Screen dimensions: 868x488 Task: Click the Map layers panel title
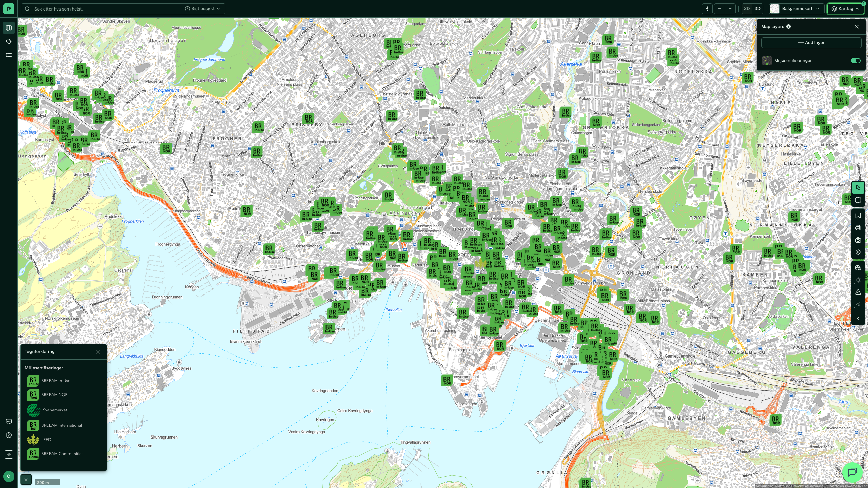pyautogui.click(x=772, y=27)
